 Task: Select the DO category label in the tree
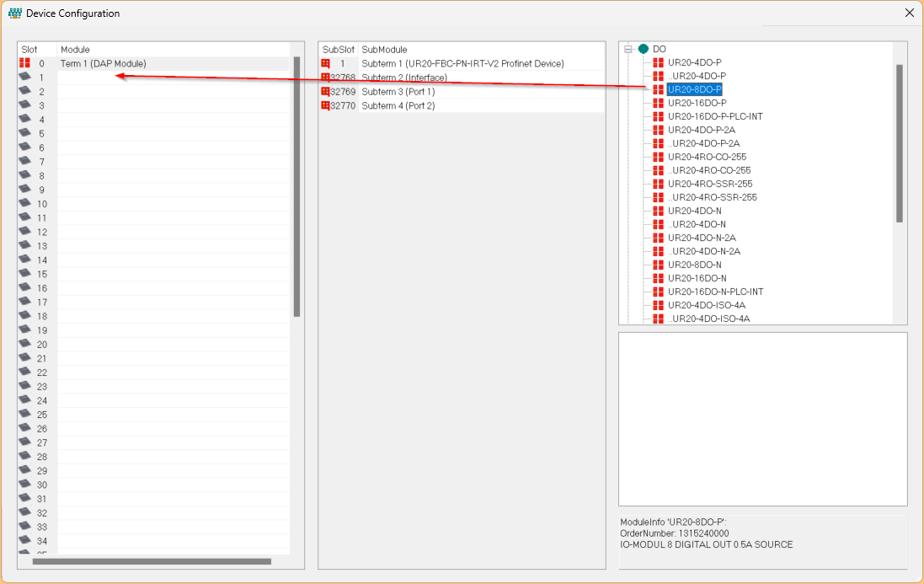(660, 49)
